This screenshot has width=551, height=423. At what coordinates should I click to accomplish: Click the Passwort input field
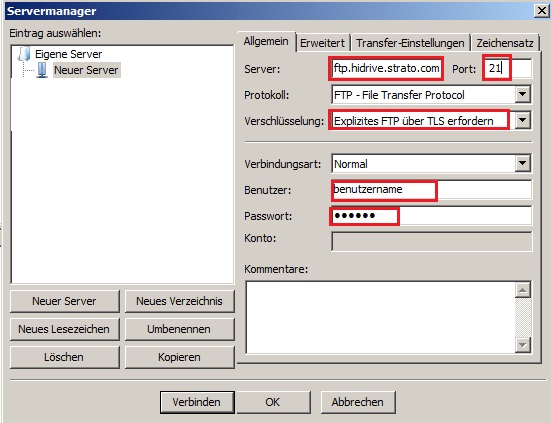[x=432, y=215]
